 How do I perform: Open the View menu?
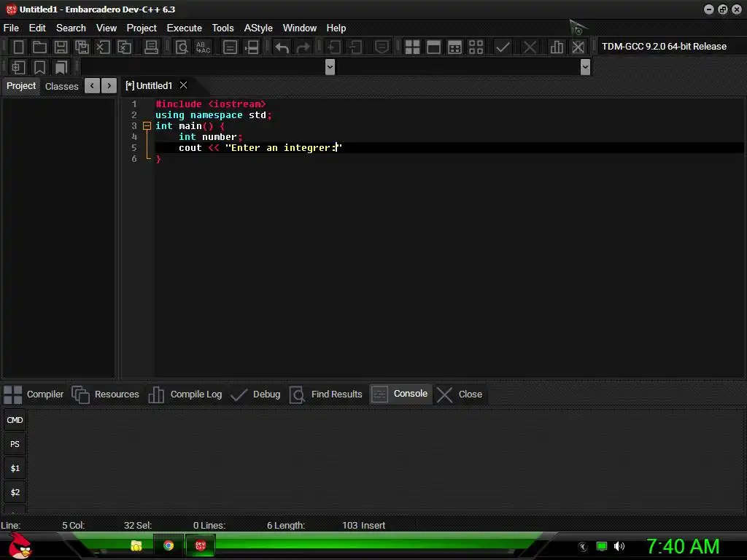[x=107, y=28]
